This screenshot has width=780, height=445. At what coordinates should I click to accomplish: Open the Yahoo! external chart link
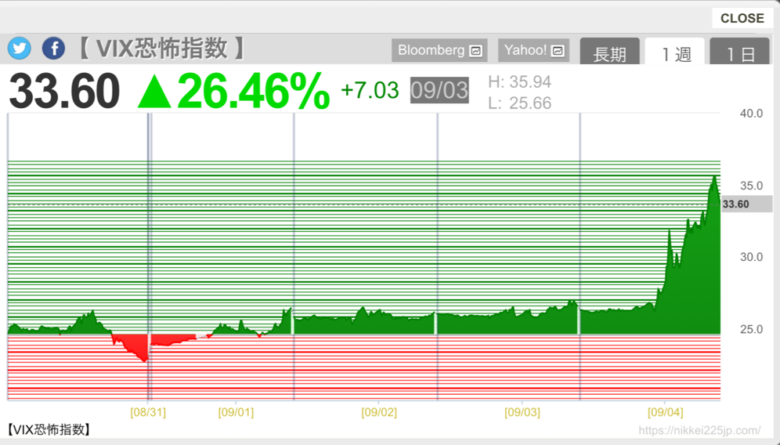(x=534, y=50)
